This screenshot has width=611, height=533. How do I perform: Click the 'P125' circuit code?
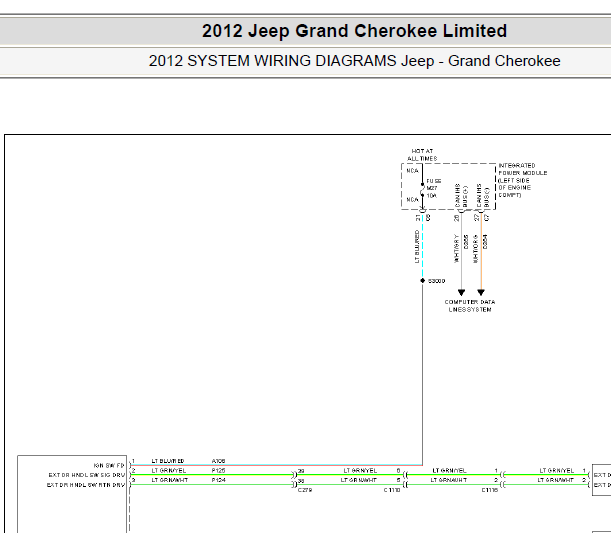(x=219, y=471)
